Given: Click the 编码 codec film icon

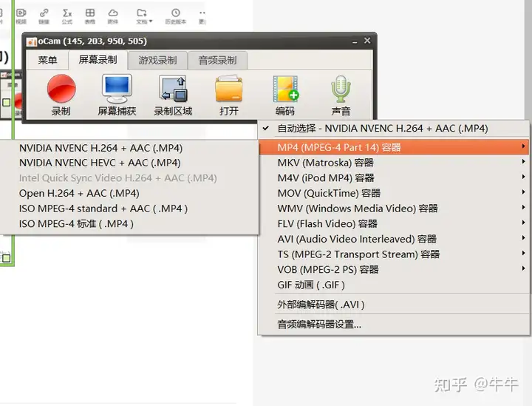Looking at the screenshot, I should (285, 89).
